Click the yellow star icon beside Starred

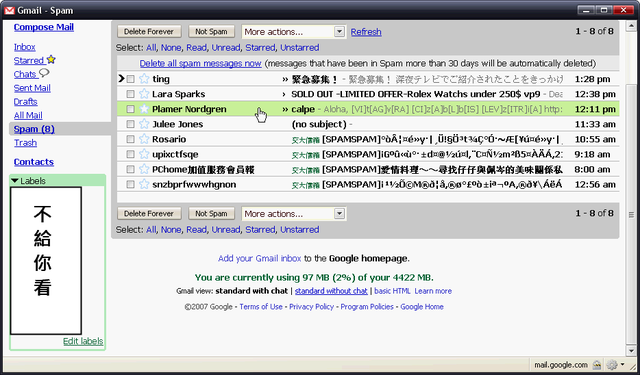coord(51,60)
